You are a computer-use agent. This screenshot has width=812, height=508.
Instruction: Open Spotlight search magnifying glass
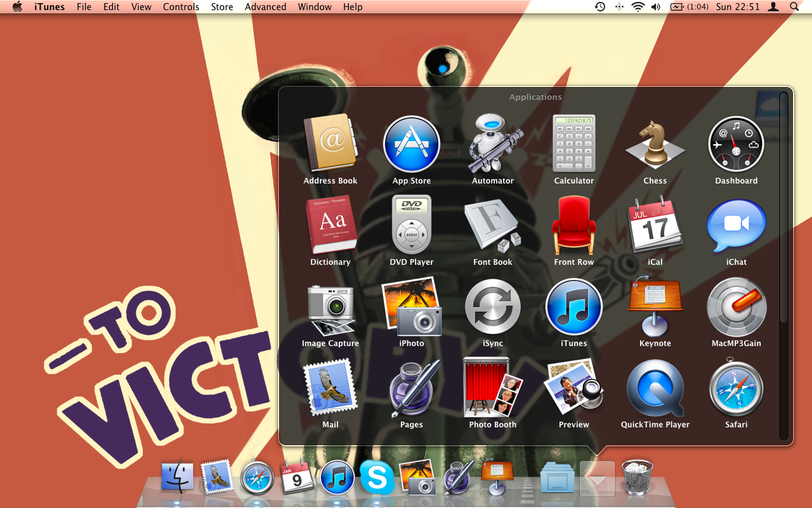coord(794,7)
